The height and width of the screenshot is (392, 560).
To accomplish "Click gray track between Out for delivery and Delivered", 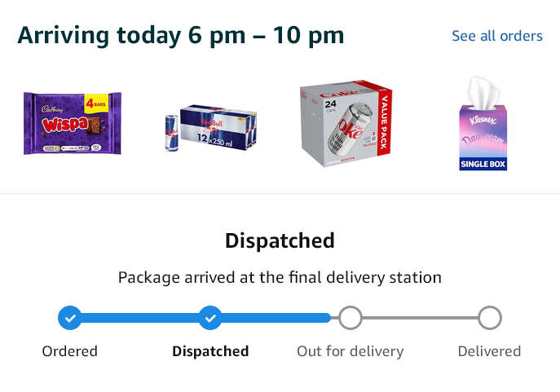I will [x=420, y=318].
